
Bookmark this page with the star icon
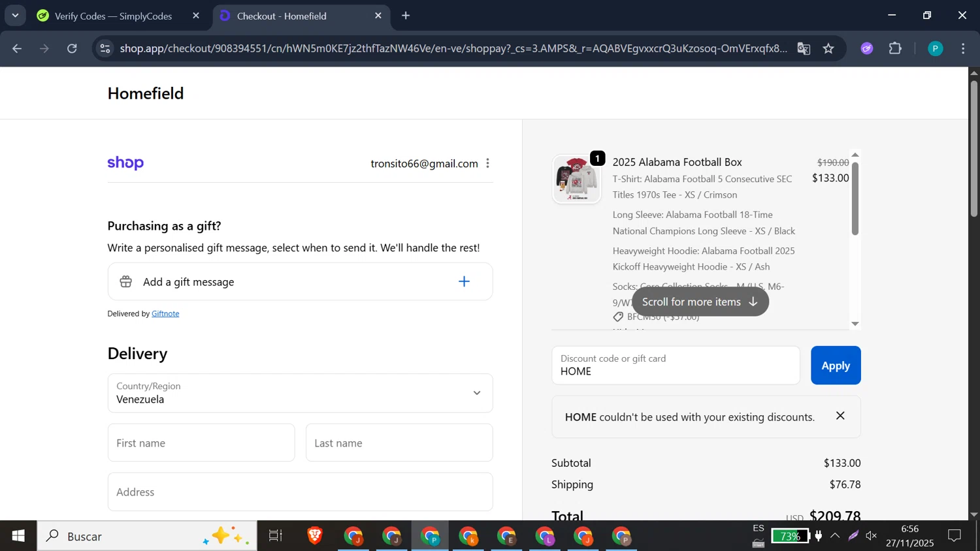pyautogui.click(x=828, y=48)
